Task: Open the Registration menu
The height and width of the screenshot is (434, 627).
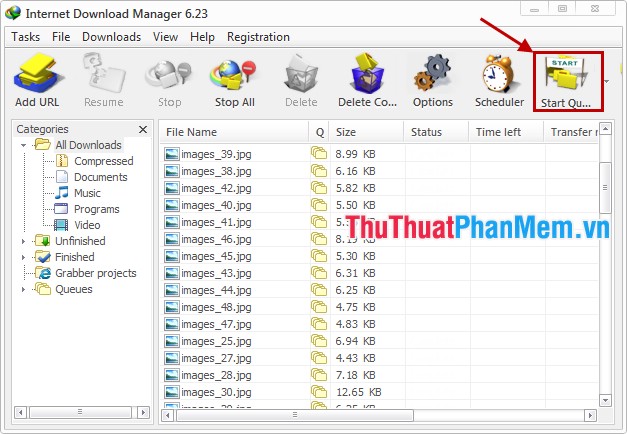Action: click(258, 37)
